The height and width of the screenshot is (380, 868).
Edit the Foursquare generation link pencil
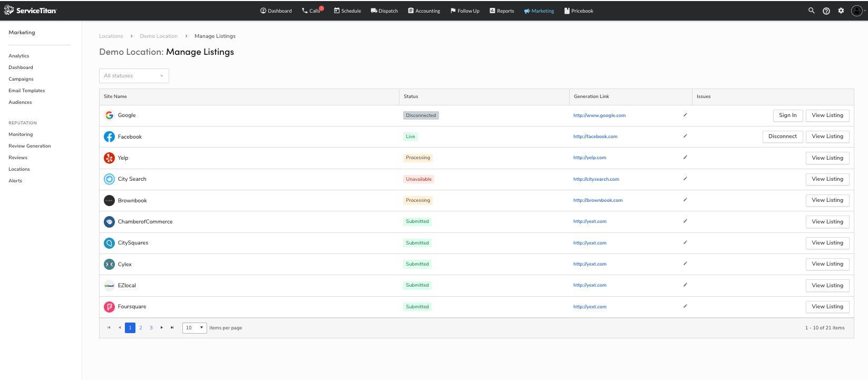click(685, 306)
